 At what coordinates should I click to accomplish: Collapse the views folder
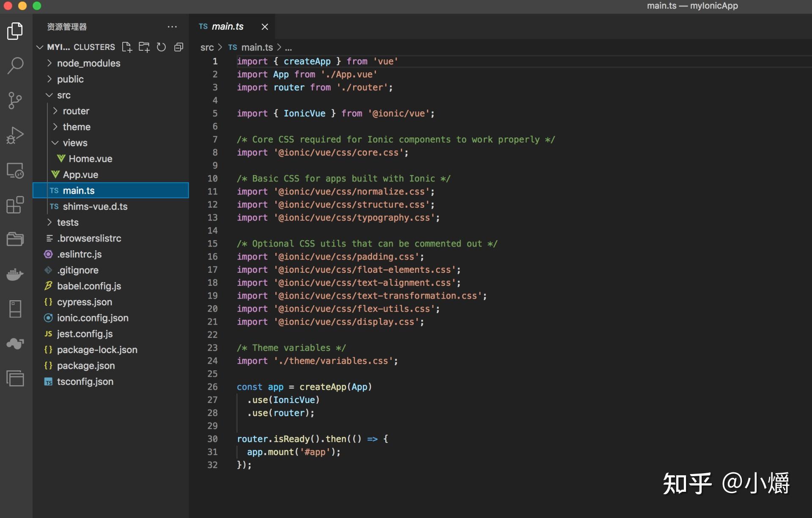[111, 143]
